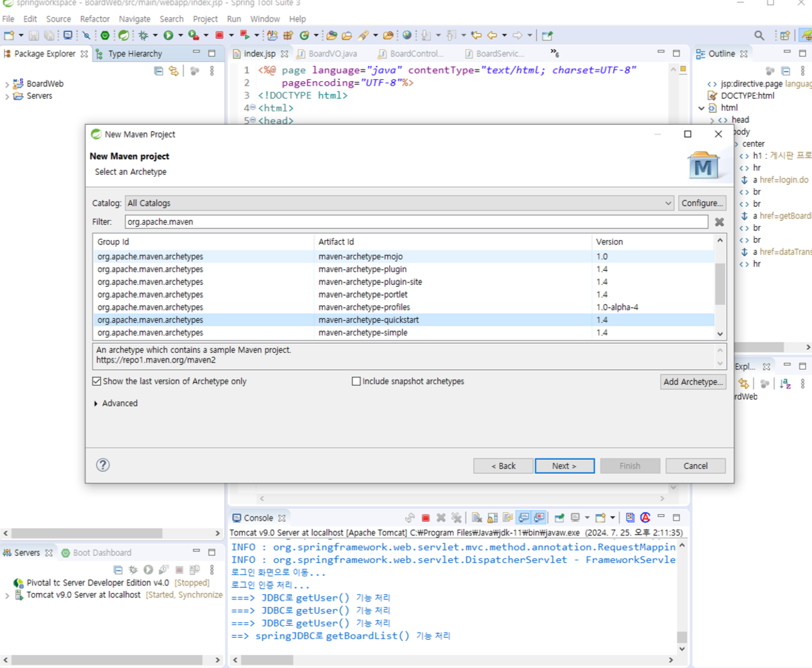
Task: Open the Catalog dropdown (All Catalogs)
Action: click(x=399, y=203)
